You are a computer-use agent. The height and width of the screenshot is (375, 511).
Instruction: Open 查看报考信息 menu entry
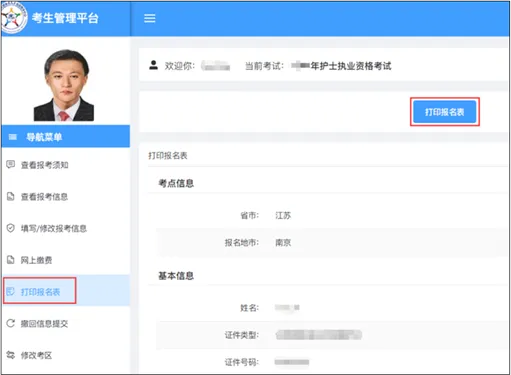(44, 197)
